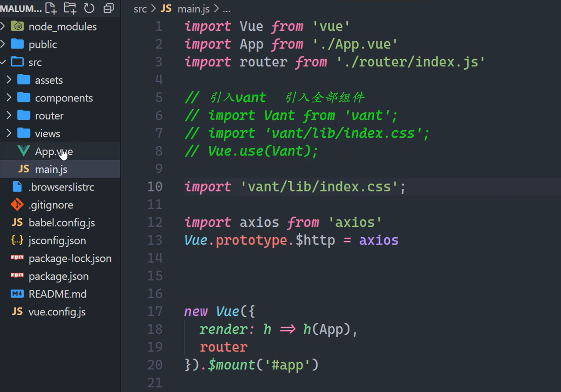Viewport: 561px width, 392px height.
Task: Expand the public folder chevron
Action: tap(3, 44)
